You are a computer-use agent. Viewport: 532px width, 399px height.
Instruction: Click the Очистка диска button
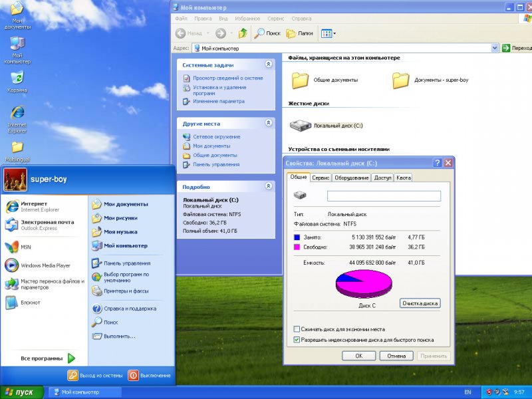pyautogui.click(x=420, y=303)
